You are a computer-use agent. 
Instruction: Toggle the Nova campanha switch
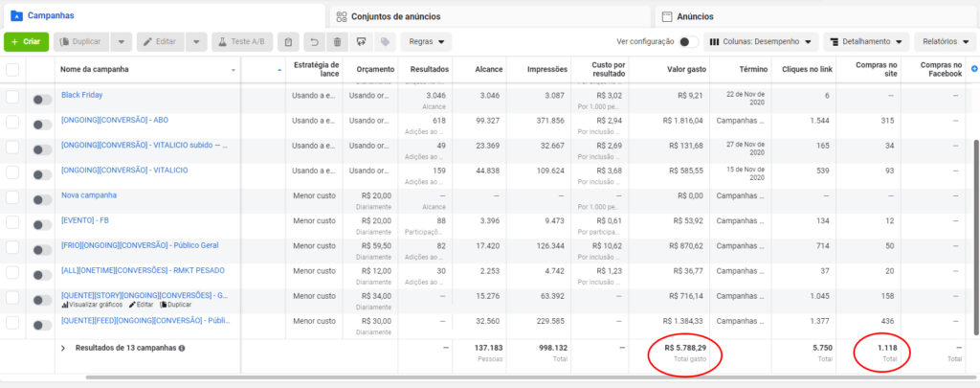coord(41,199)
